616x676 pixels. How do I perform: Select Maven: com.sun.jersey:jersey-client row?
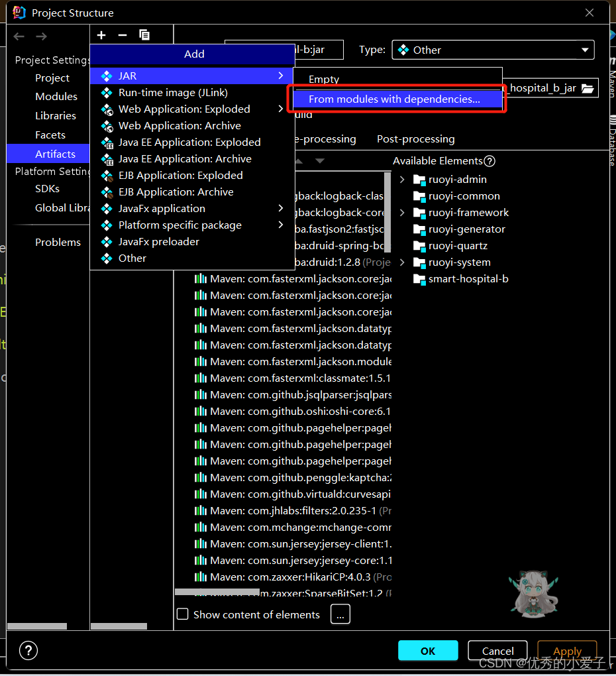click(x=293, y=544)
